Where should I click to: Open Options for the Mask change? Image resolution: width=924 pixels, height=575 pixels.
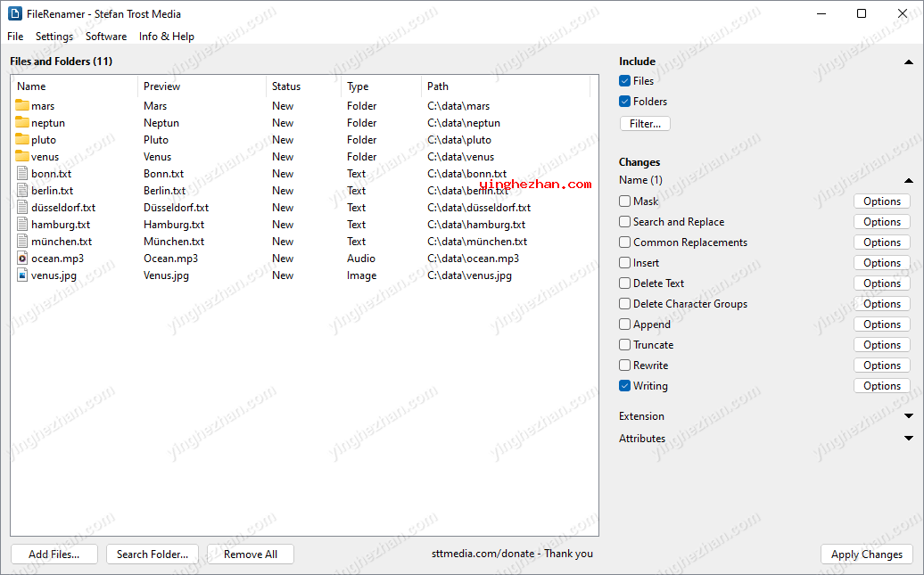pos(881,201)
